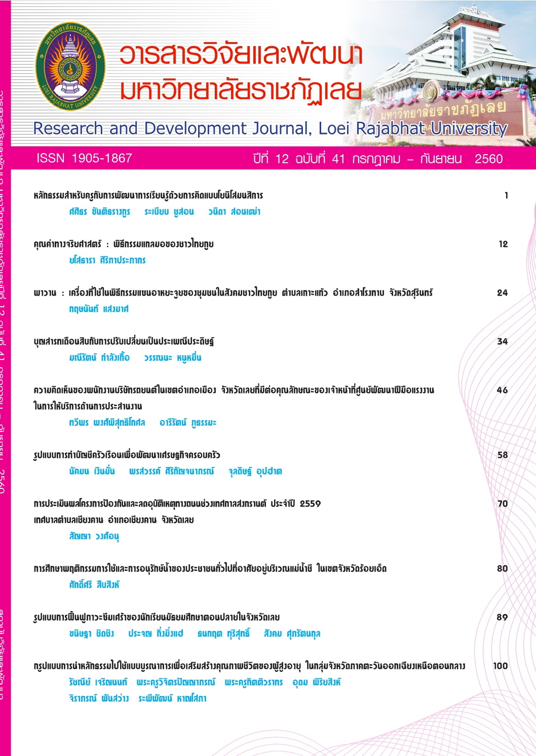Viewport: 536px width, 756px height.
Task: Click page number 58 in contents
Action: [502, 455]
